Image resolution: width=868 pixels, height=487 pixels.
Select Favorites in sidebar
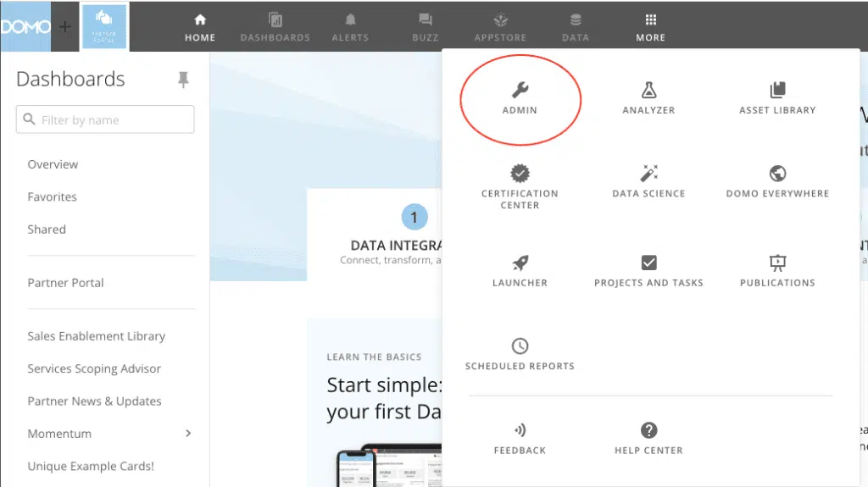52,197
